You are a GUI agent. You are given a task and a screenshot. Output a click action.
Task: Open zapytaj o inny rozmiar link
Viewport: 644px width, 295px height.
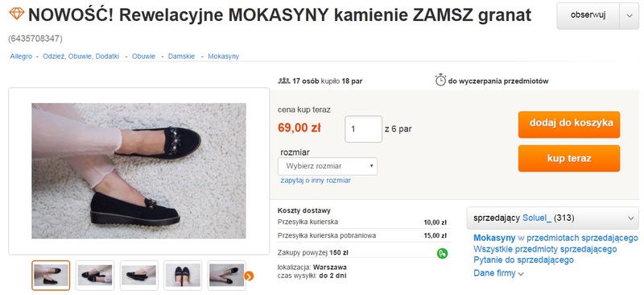(316, 181)
